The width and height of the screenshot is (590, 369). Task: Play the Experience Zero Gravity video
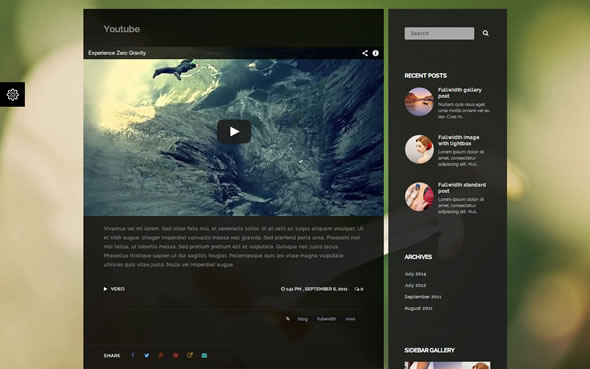tap(234, 132)
